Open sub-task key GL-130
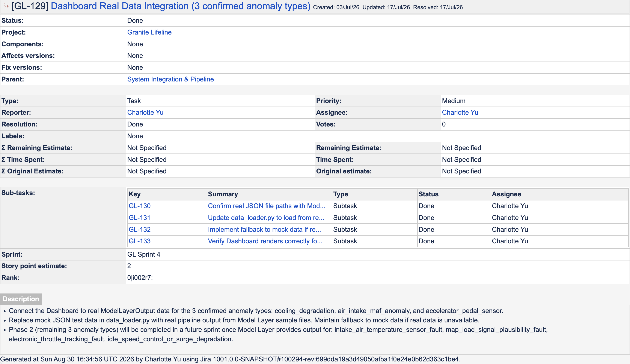 pos(140,206)
